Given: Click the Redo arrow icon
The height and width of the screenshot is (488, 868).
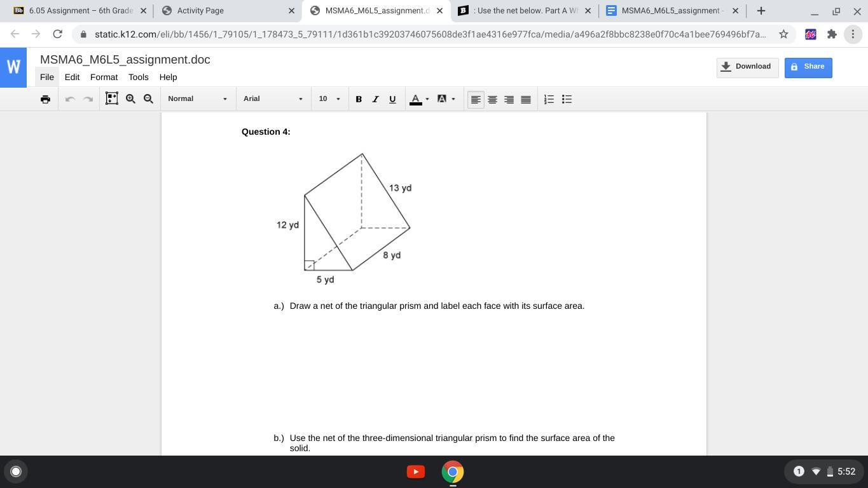Looking at the screenshot, I should 88,99.
